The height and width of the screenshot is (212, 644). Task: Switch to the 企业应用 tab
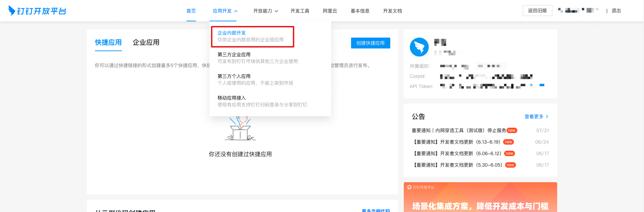pyautogui.click(x=146, y=42)
